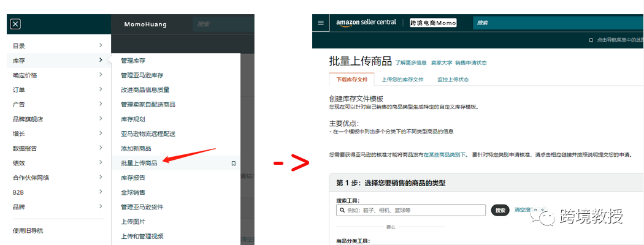Click the search box next to MomoHuang
Viewport: 644px width, 245px height.
[x=223, y=24]
